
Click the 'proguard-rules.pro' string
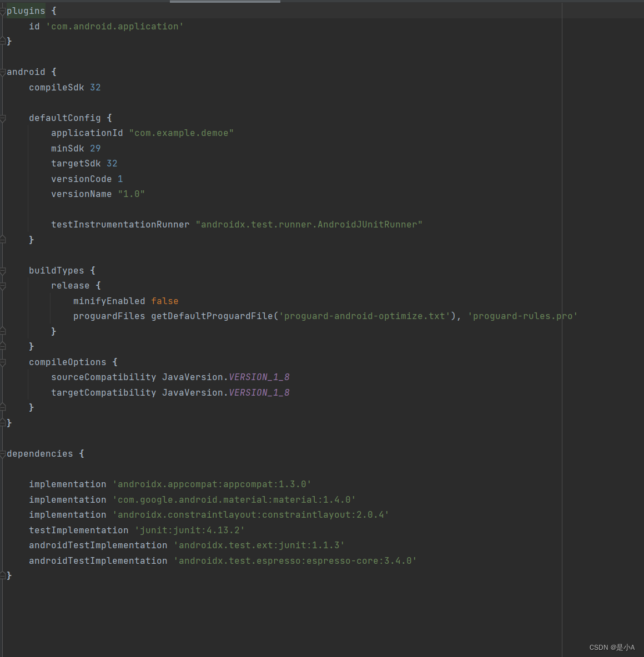(522, 316)
